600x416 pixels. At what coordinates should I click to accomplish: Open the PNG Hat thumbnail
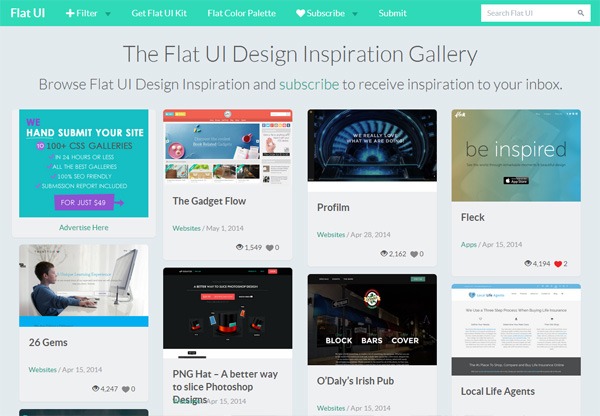tap(228, 313)
